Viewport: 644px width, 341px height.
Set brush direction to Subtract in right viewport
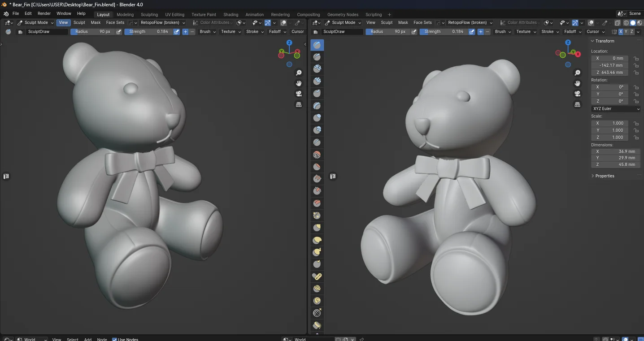pyautogui.click(x=488, y=32)
